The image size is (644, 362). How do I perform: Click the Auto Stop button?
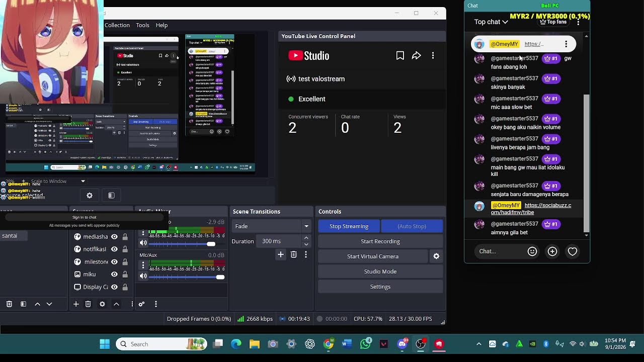[x=412, y=226]
